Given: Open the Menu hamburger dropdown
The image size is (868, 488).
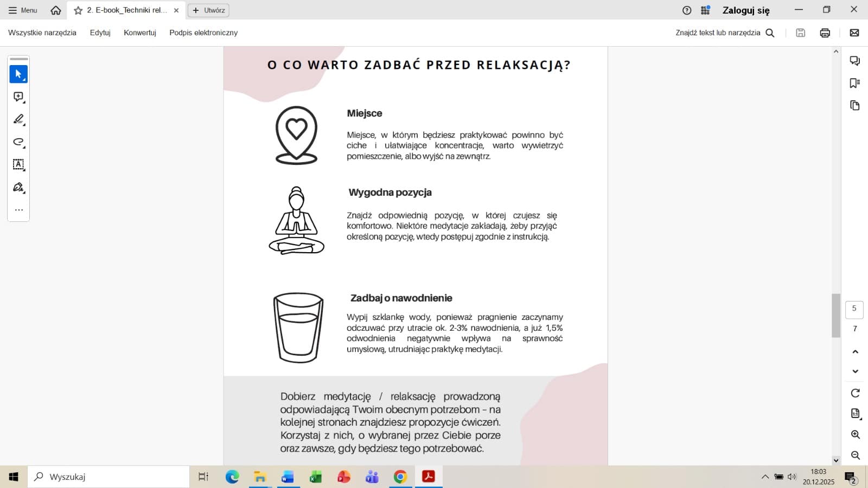Looking at the screenshot, I should point(23,10).
